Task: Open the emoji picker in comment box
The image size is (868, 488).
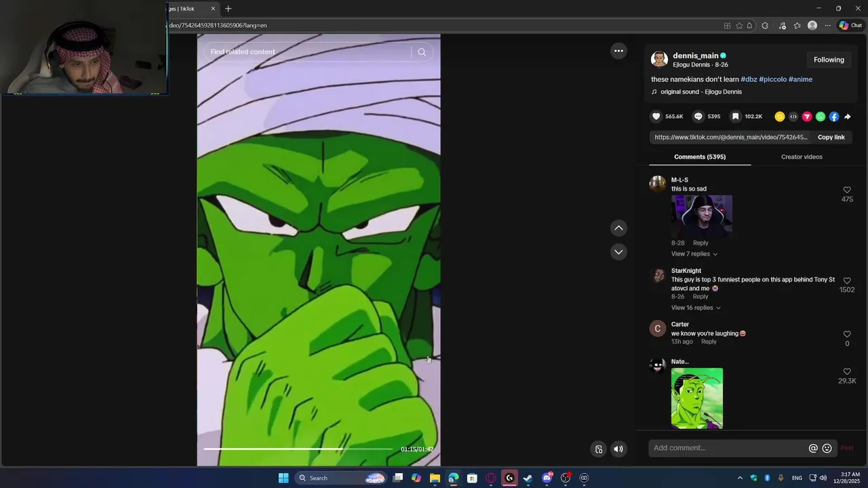Action: (x=827, y=448)
